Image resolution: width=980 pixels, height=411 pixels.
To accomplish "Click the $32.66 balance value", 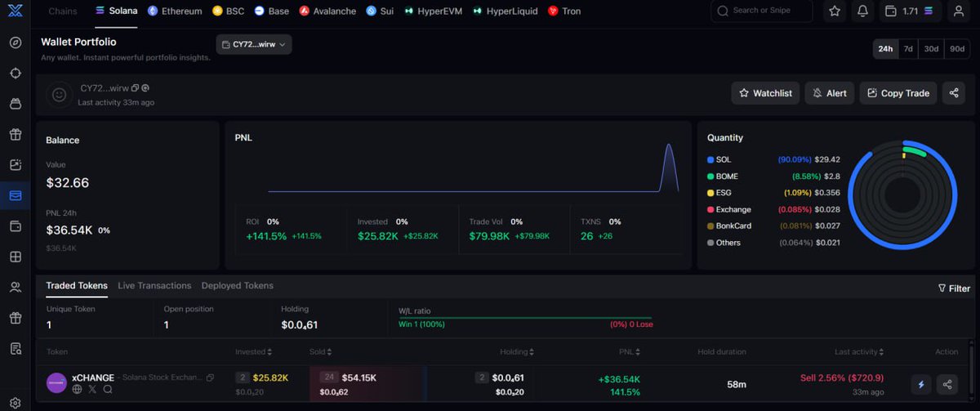I will [x=68, y=182].
